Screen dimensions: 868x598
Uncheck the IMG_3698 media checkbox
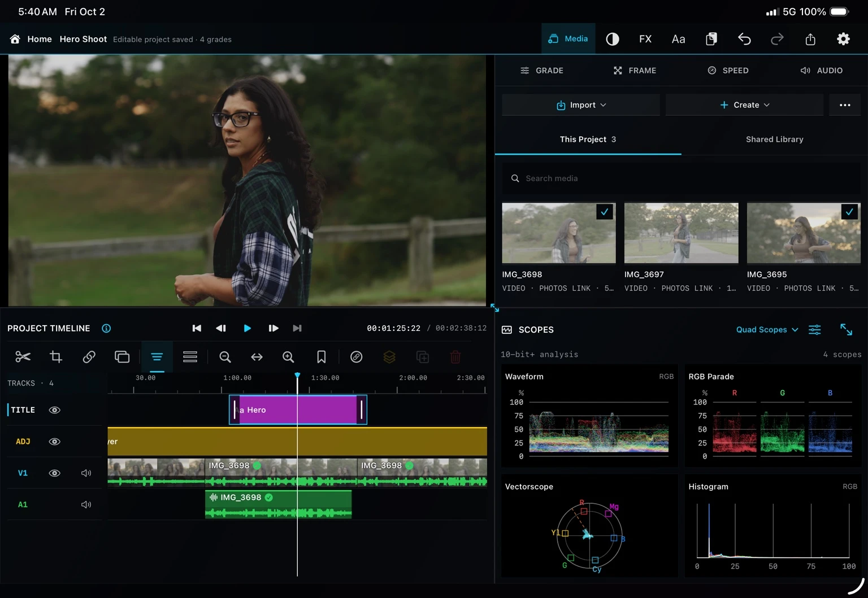(x=605, y=212)
